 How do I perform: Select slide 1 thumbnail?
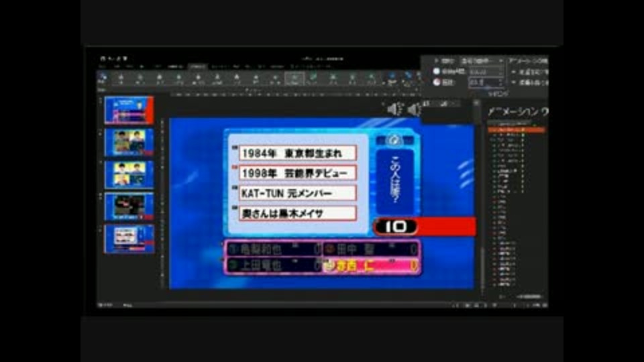129,110
